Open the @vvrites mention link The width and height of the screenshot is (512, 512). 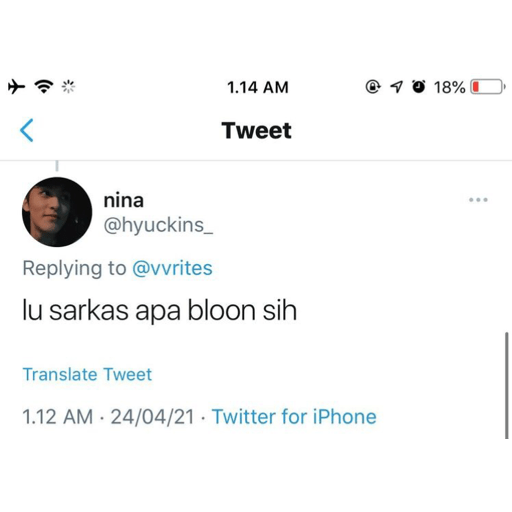click(172, 268)
